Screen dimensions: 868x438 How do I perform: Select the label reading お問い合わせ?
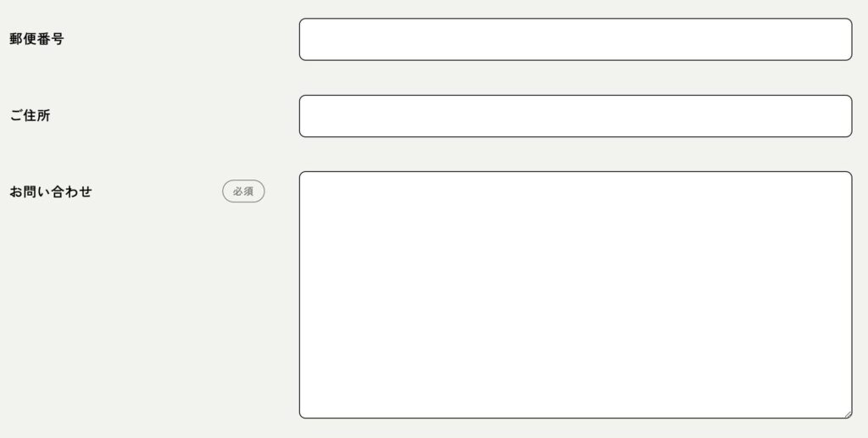(50, 192)
